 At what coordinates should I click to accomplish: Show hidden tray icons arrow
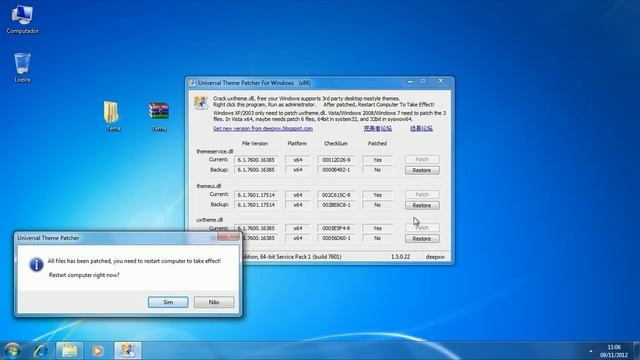[x=591, y=351]
